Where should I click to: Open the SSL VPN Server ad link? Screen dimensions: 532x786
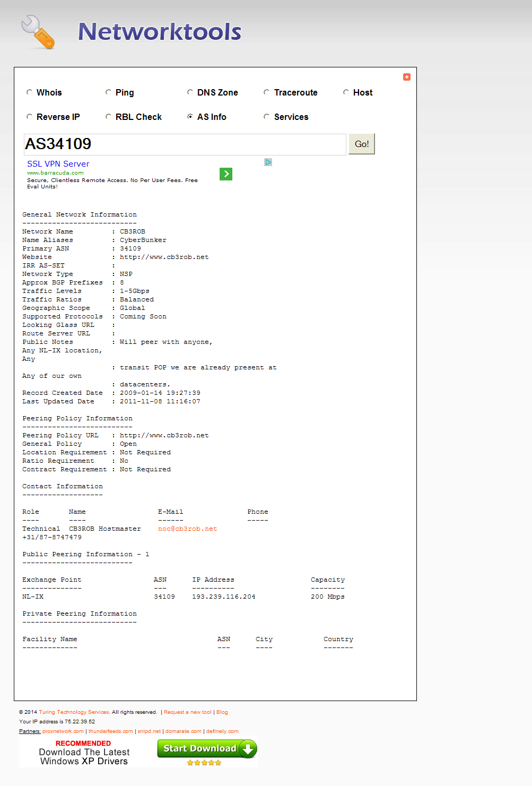coord(58,164)
